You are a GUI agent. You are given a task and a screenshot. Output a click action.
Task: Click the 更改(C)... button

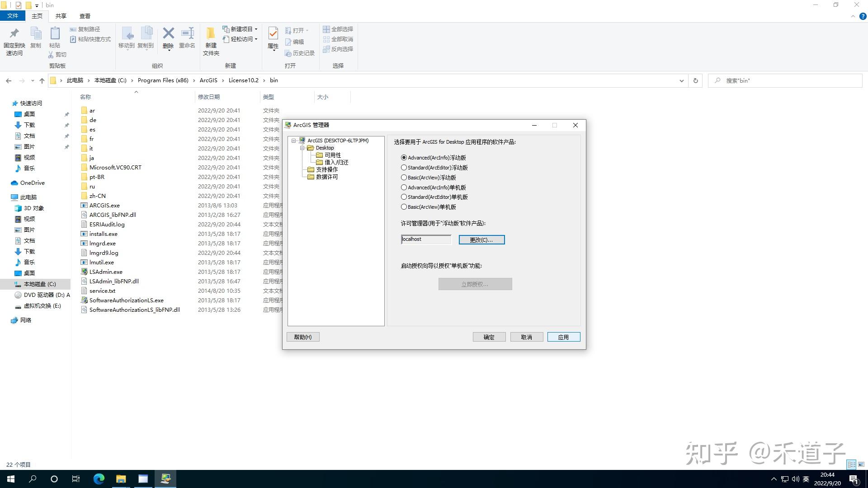click(482, 240)
